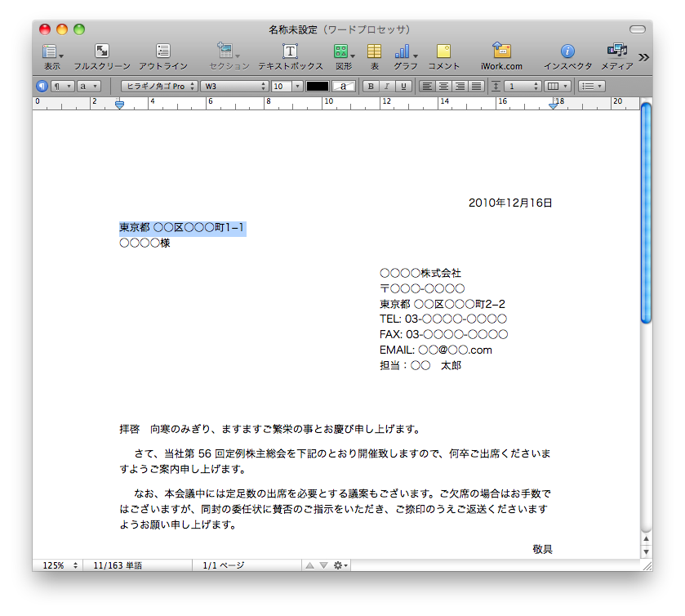Open the 表示 view menu icon
The width and height of the screenshot is (685, 616).
coord(52,51)
